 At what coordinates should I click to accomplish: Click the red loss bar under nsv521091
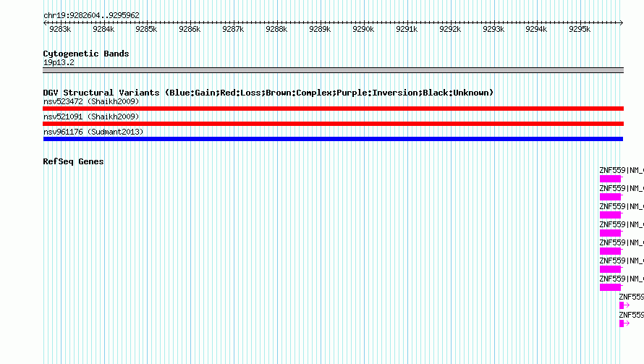tap(333, 124)
